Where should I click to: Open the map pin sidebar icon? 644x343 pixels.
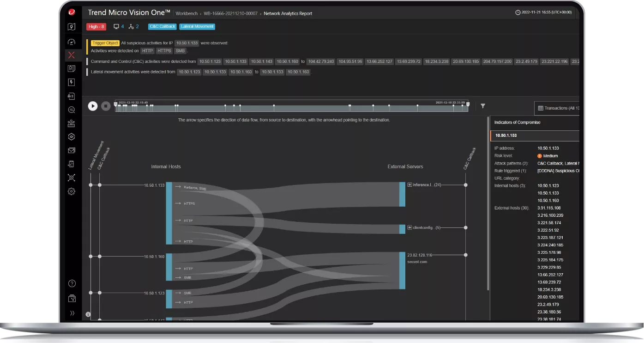point(72,27)
